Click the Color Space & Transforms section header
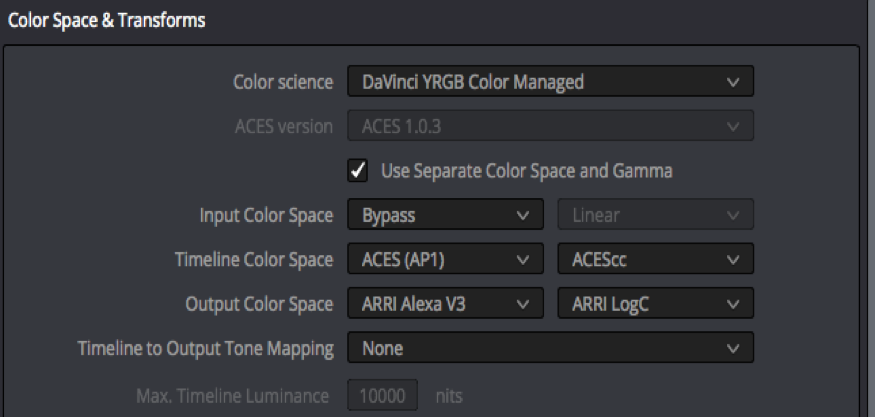The width and height of the screenshot is (875, 417). [x=107, y=20]
